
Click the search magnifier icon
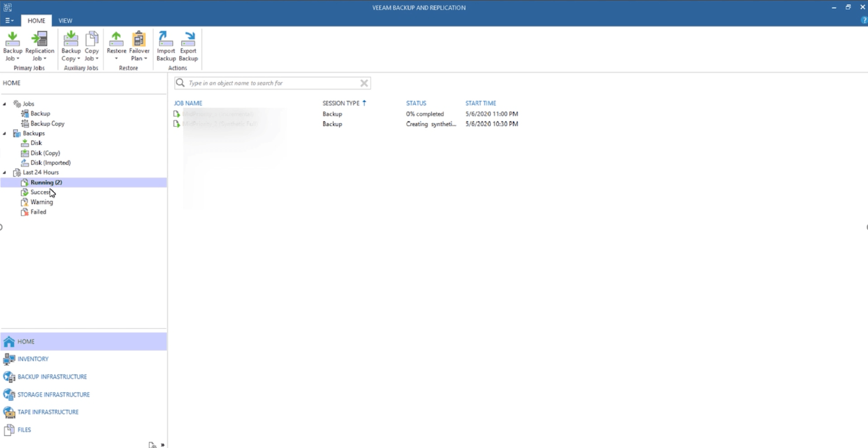pos(181,83)
